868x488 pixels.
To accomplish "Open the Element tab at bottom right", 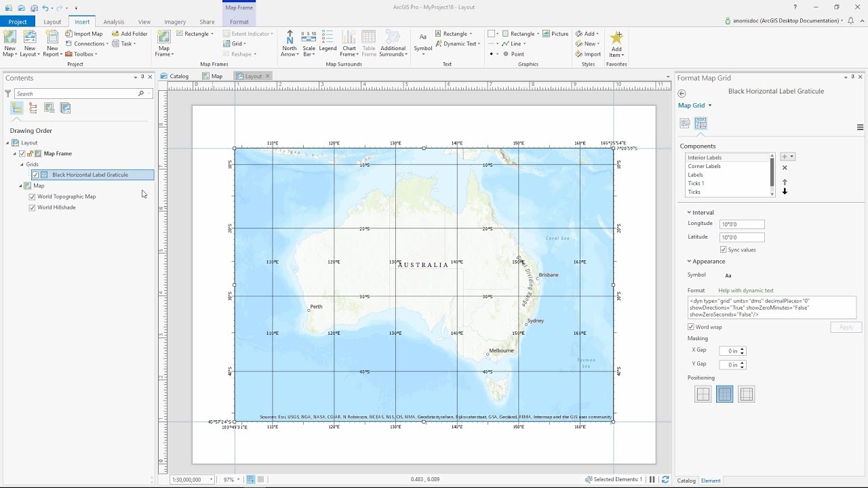I will pos(710,481).
